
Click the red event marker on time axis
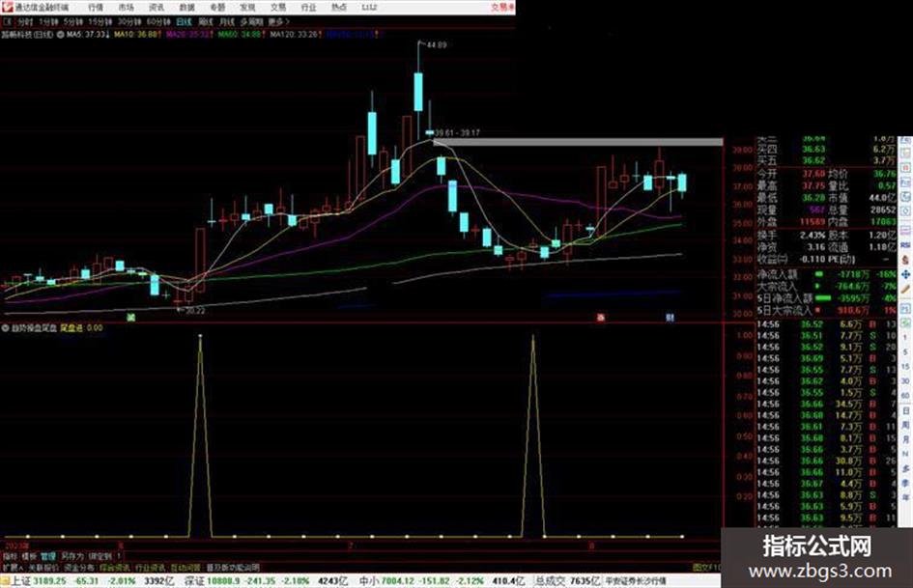click(x=601, y=318)
